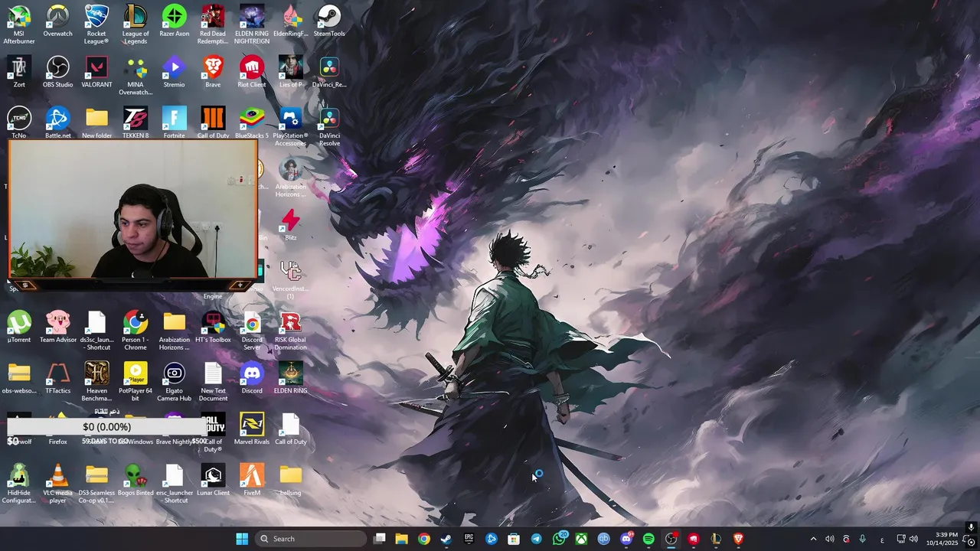Open HidHide Configuration desktop shortcut
Viewport: 980px width, 551px height.
pyautogui.click(x=19, y=484)
